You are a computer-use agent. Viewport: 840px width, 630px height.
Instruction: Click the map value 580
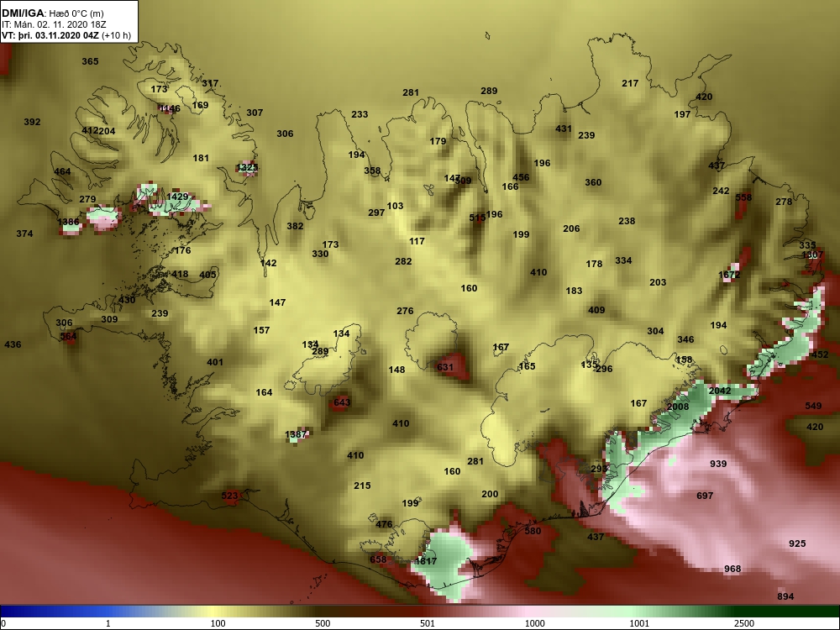click(x=533, y=531)
